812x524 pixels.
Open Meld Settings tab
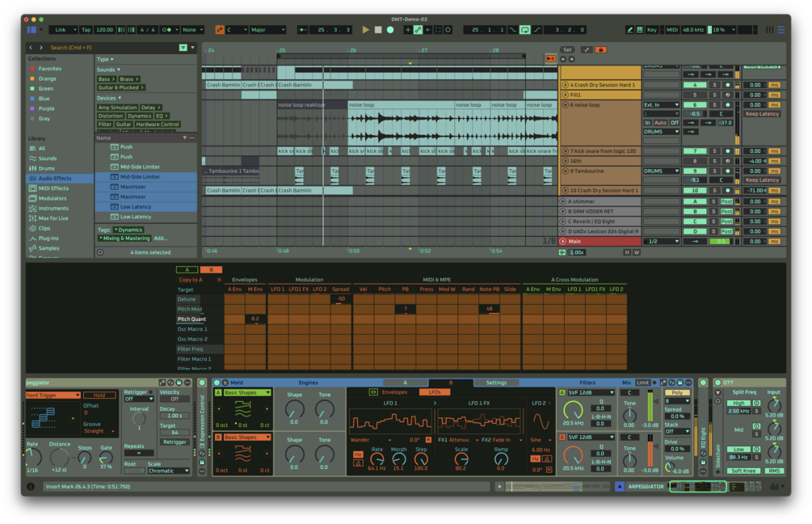pos(496,382)
